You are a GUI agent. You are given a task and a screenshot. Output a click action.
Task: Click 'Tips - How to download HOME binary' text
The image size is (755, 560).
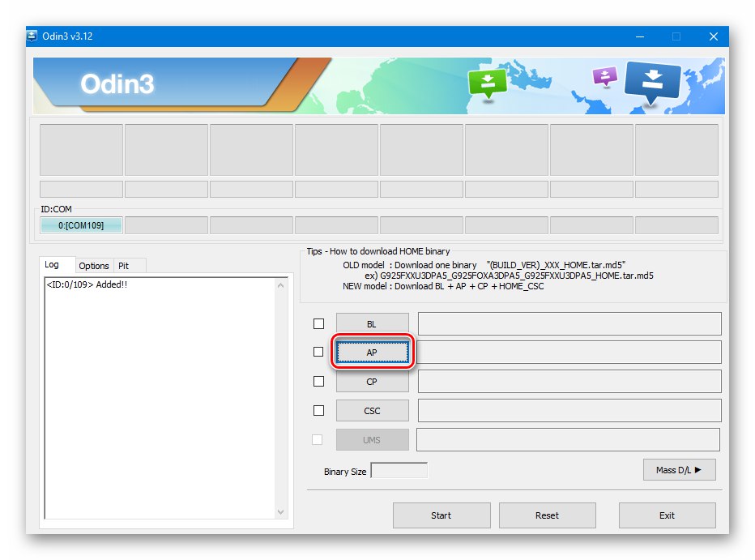point(378,251)
